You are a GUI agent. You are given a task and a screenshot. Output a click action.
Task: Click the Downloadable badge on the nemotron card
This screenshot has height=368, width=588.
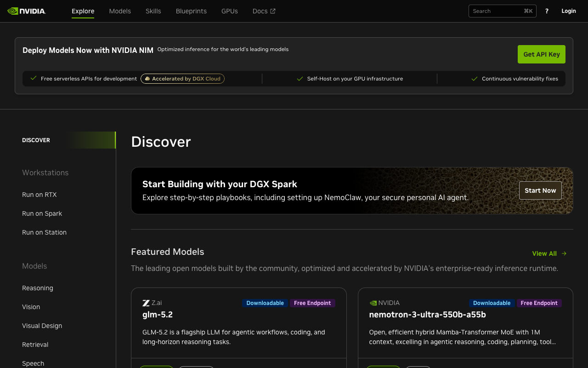pyautogui.click(x=492, y=303)
